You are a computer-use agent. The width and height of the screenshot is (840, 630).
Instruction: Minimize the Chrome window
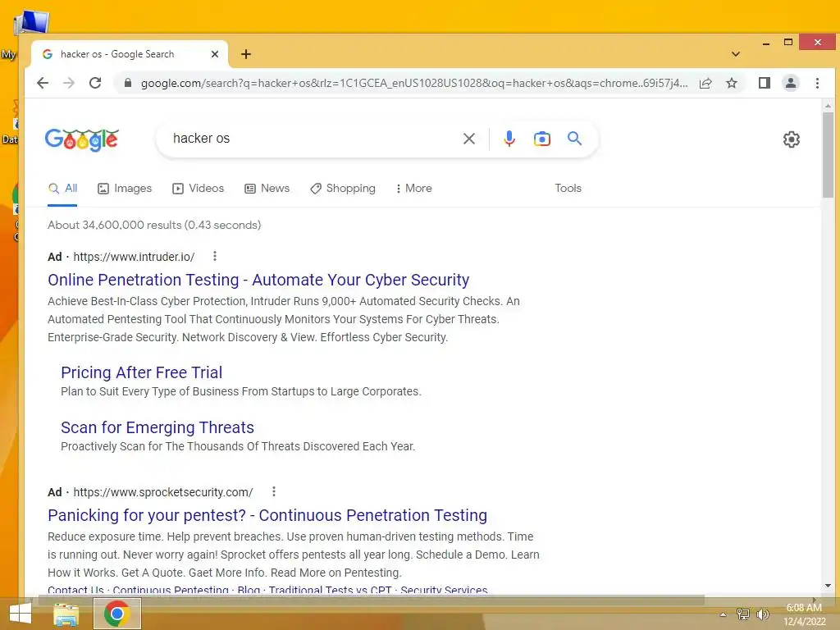(x=766, y=43)
